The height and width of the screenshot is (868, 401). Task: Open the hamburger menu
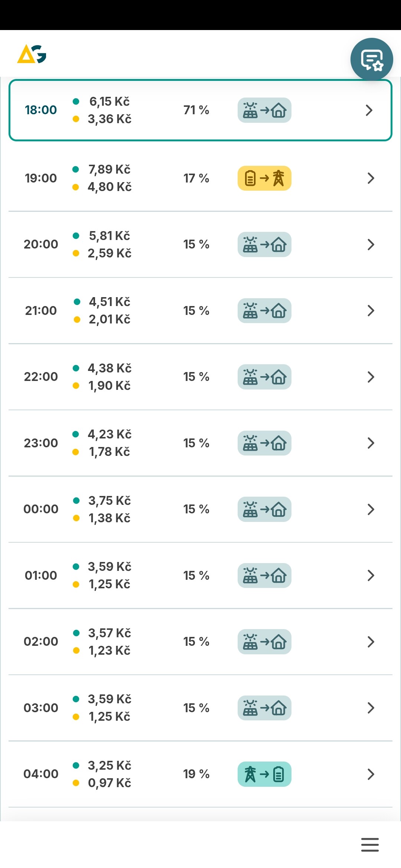[x=370, y=845]
